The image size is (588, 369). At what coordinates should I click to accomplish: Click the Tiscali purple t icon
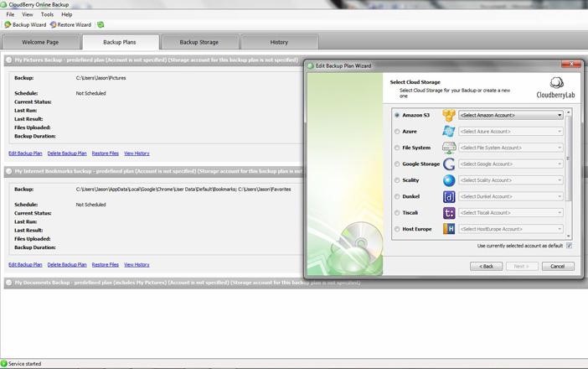coord(449,213)
